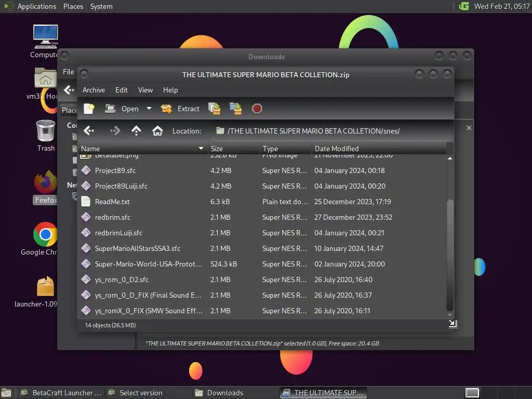Close the Downloads side pane
Image resolution: width=532 pixels, height=399 pixels.
pos(469,128)
